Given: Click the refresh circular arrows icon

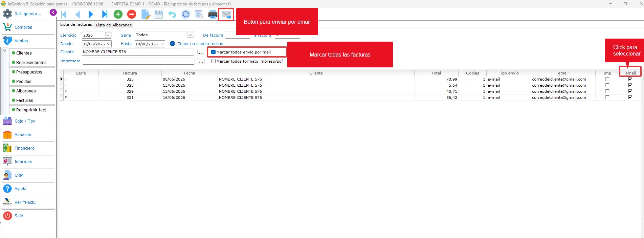Looking at the screenshot, I should pos(186,14).
